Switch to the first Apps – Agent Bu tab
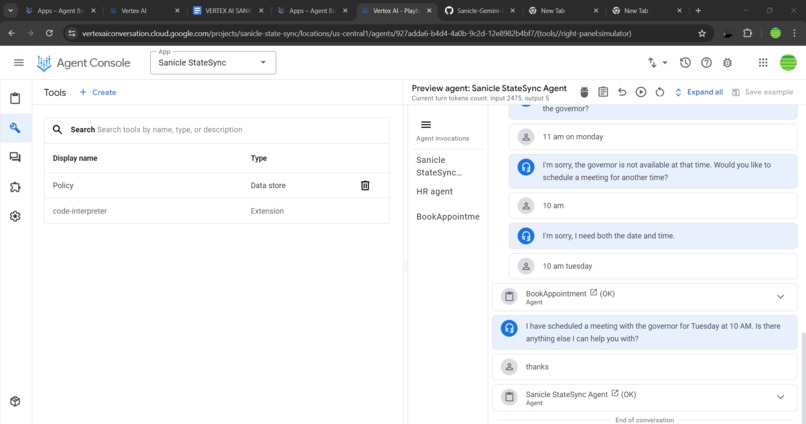806x424 pixels. pyautogui.click(x=61, y=11)
